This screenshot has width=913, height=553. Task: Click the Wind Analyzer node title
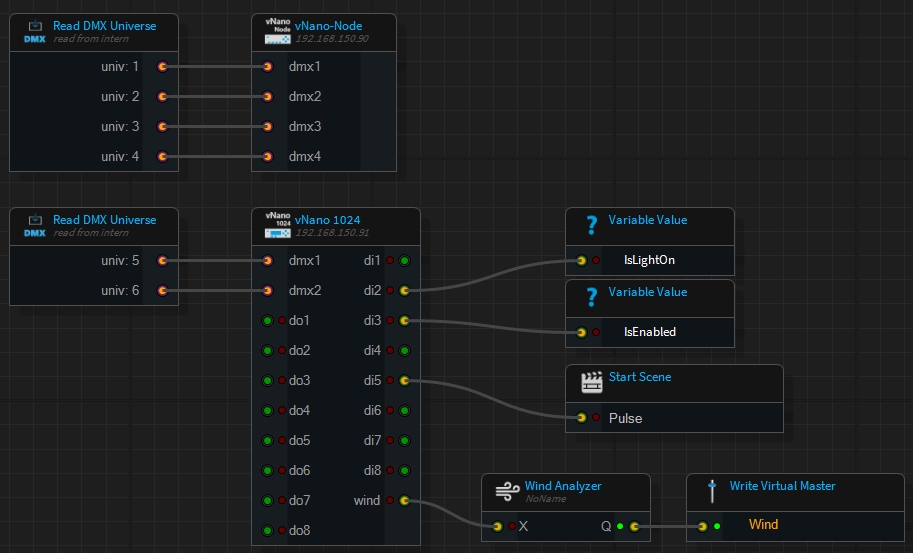pos(563,486)
